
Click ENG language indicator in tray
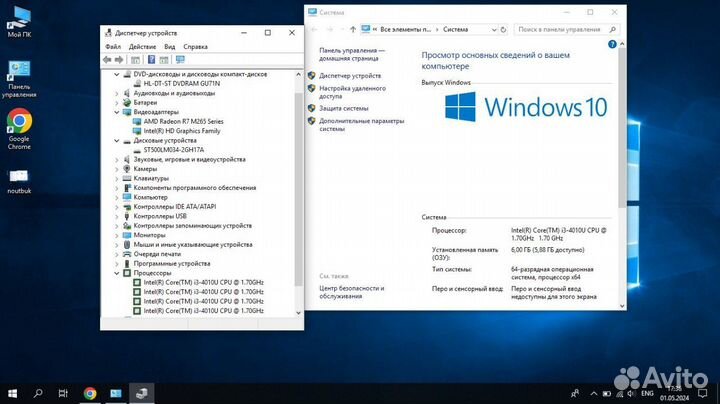coord(647,394)
